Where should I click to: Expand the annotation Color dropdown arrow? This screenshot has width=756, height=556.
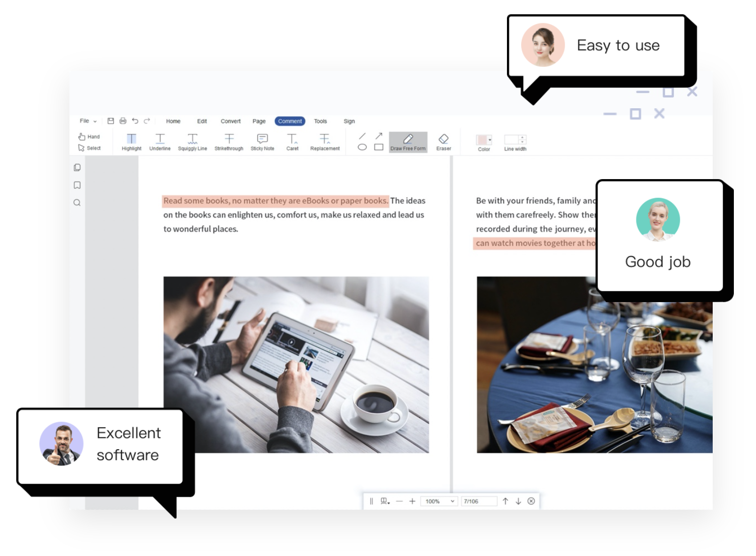(490, 140)
